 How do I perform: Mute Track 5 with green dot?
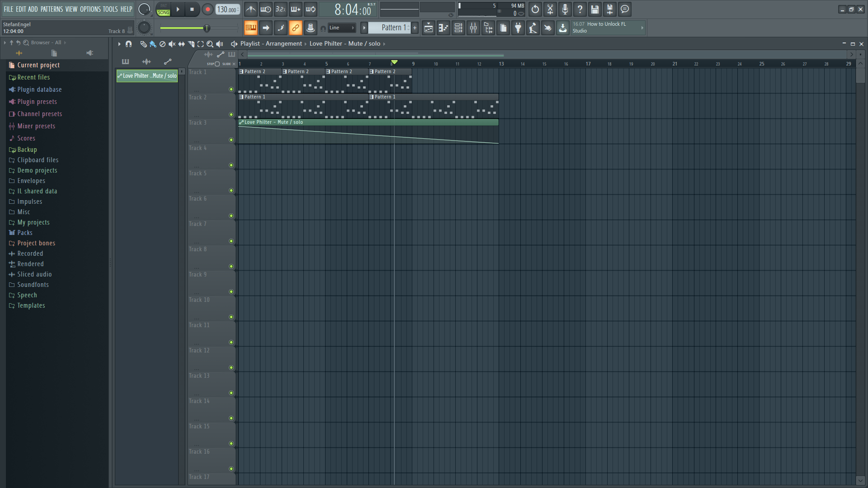231,191
